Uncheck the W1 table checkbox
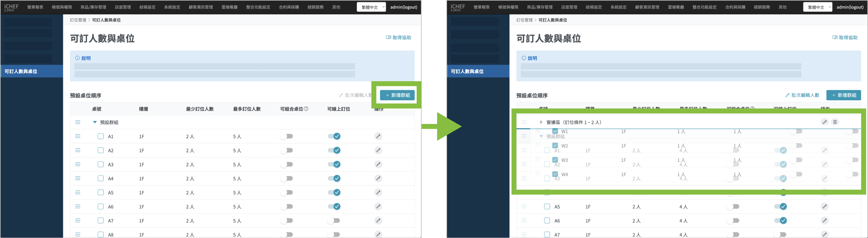This screenshot has height=238, width=868. [555, 131]
